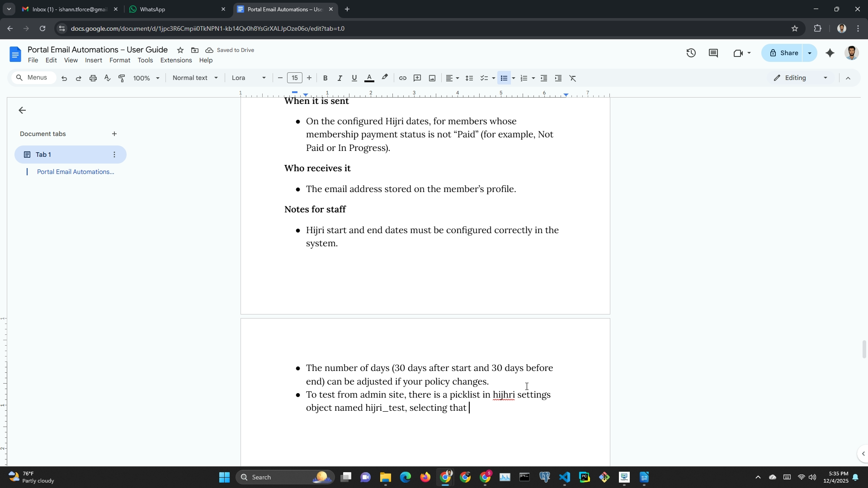The width and height of the screenshot is (868, 488).
Task: Toggle Italic formatting
Action: click(x=340, y=78)
